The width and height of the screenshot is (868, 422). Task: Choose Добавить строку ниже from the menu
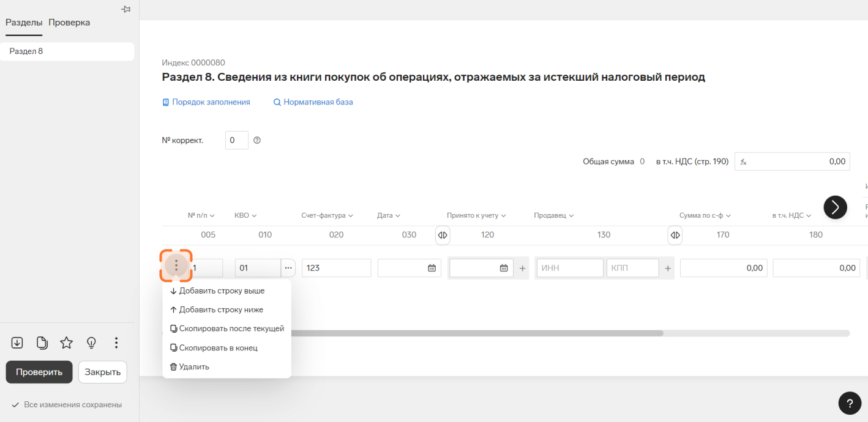(x=226, y=309)
